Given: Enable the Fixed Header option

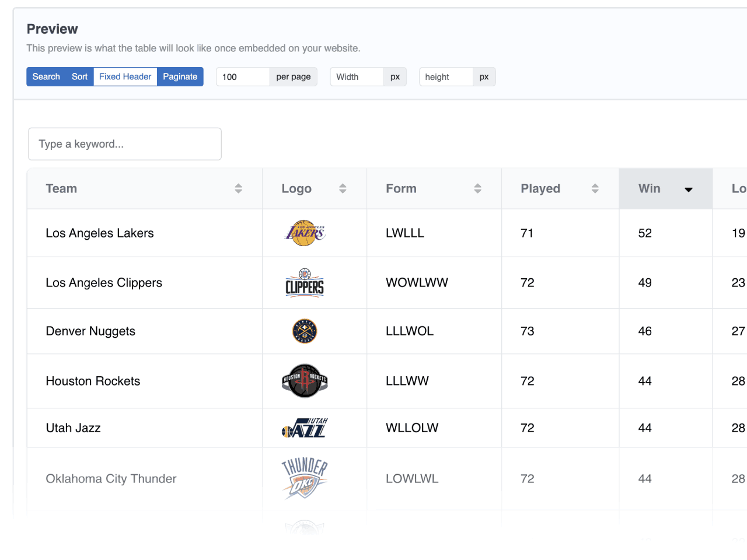Looking at the screenshot, I should tap(125, 76).
